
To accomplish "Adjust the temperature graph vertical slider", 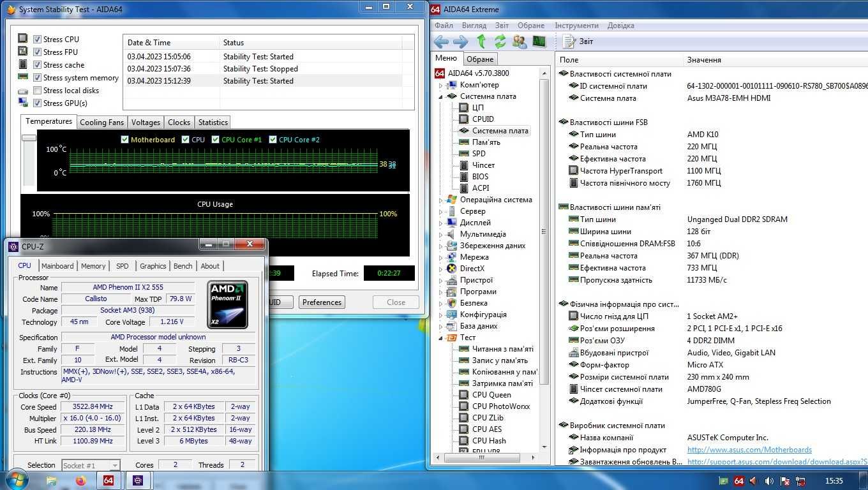I will pyautogui.click(x=29, y=138).
